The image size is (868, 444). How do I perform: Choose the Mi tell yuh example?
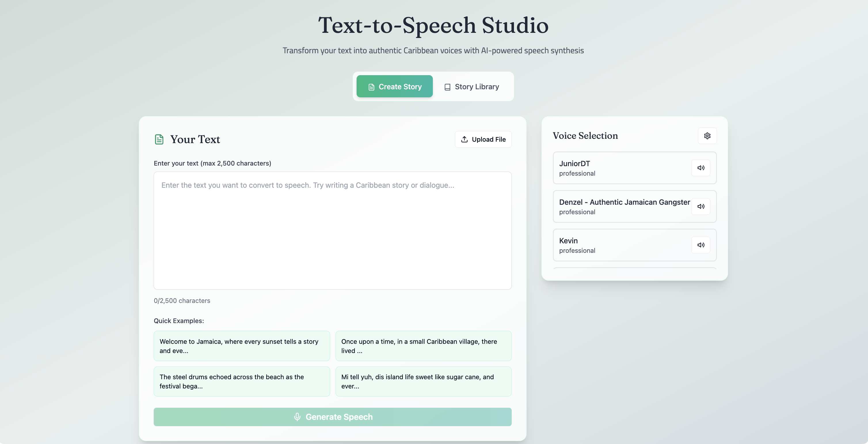423,381
